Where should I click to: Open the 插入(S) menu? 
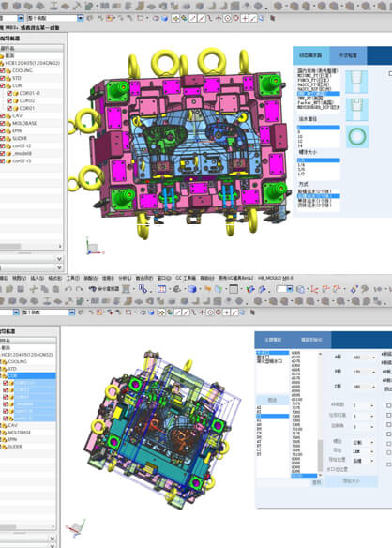click(37, 278)
